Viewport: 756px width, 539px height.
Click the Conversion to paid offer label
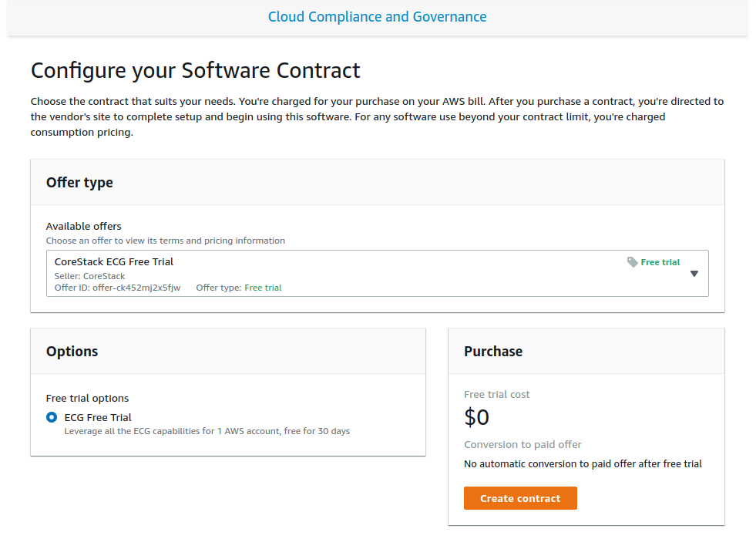(522, 444)
